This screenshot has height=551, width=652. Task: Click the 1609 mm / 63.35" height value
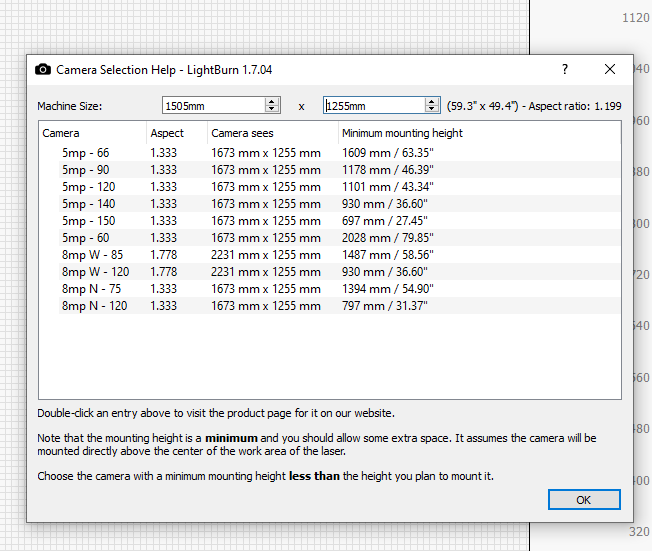pyautogui.click(x=388, y=153)
